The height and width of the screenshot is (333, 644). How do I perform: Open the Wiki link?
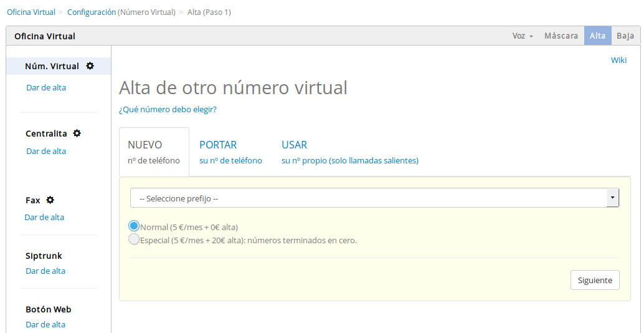tap(618, 60)
